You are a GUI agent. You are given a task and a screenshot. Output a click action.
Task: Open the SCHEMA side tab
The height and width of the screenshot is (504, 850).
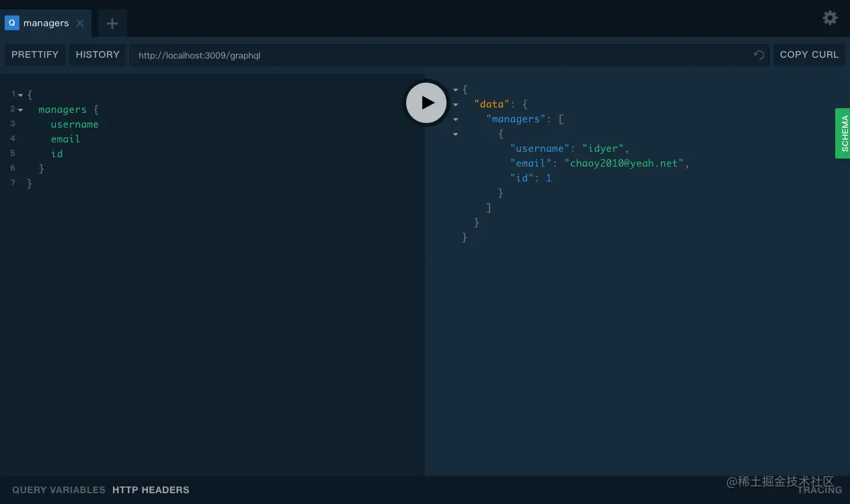coord(843,133)
